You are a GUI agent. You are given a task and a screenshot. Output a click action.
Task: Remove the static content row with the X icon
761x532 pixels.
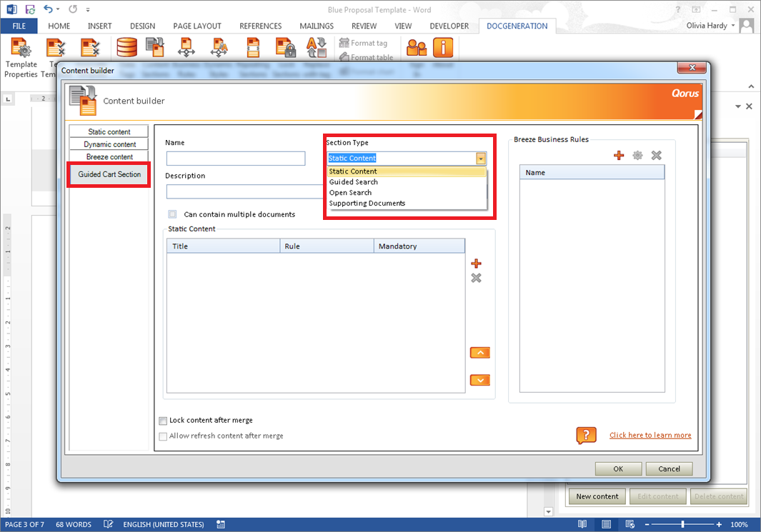[x=476, y=278]
